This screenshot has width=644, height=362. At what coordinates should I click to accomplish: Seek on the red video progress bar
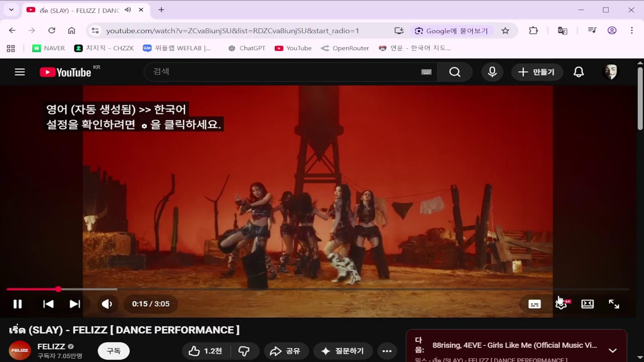point(318,289)
